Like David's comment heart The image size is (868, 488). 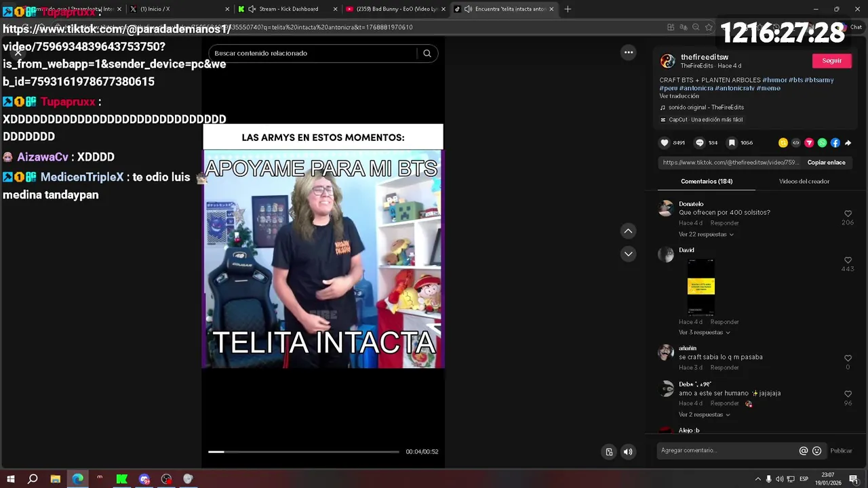(x=848, y=260)
